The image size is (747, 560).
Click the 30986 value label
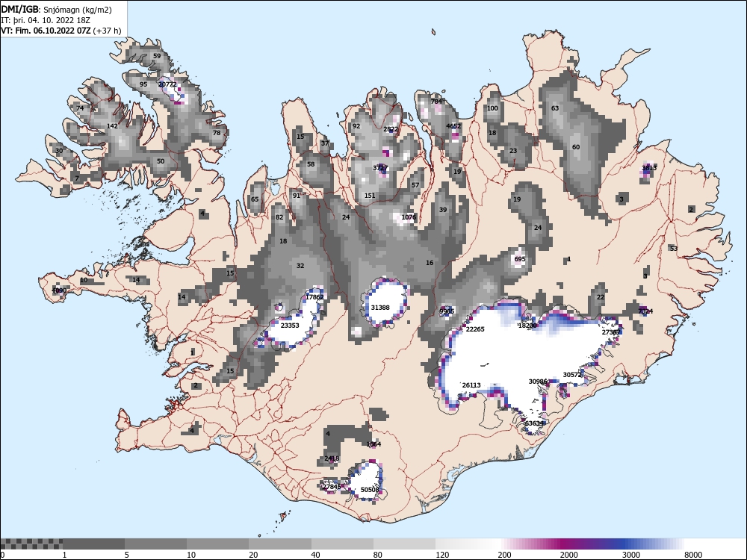click(538, 382)
